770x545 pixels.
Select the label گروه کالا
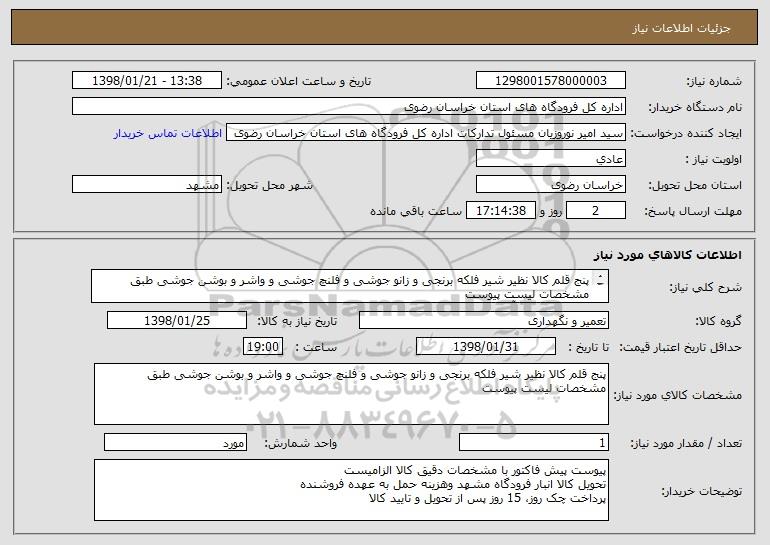pos(719,322)
